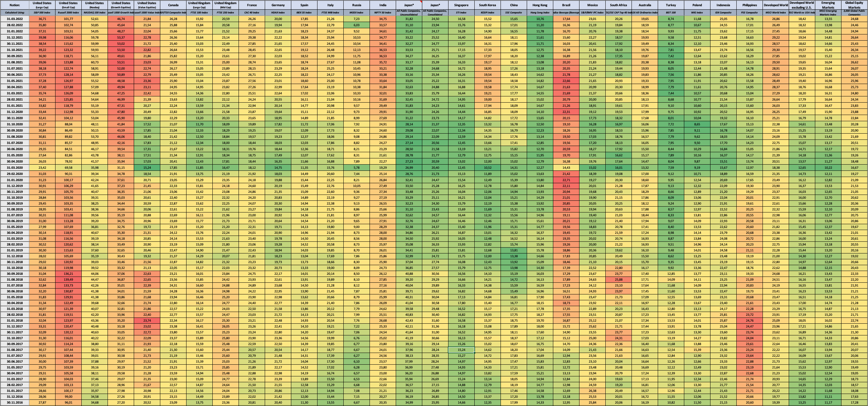Image resolution: width=868 pixels, height=406 pixels.
Task: Select the 'Emerging Markets' column header
Action: pos(828,5)
